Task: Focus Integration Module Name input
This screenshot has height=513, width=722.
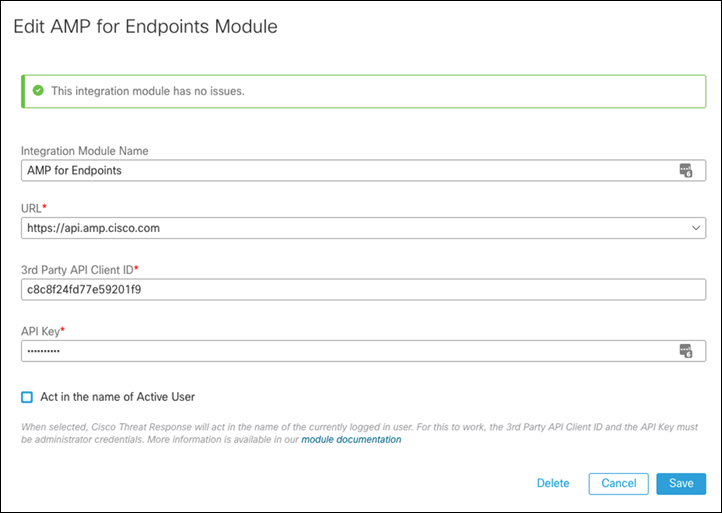Action: (363, 170)
